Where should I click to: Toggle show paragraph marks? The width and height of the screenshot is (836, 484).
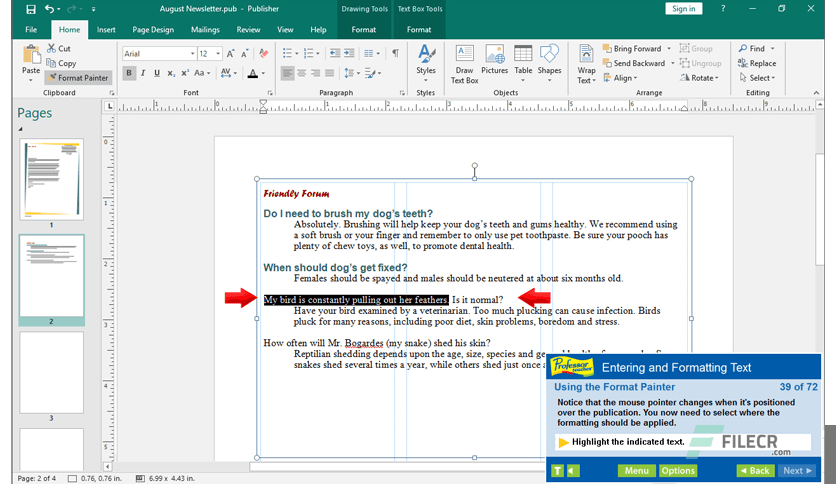tap(395, 53)
